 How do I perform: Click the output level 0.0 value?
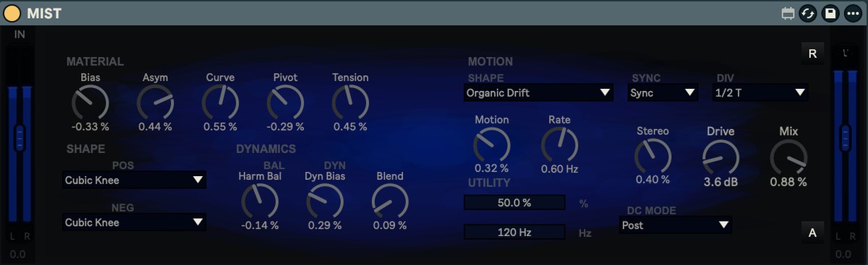[843, 254]
